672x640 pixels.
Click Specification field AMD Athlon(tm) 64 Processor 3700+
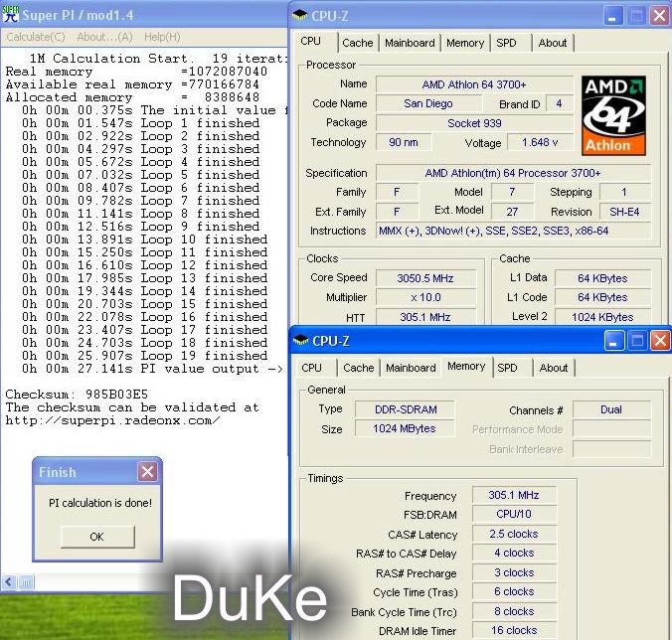click(x=513, y=173)
